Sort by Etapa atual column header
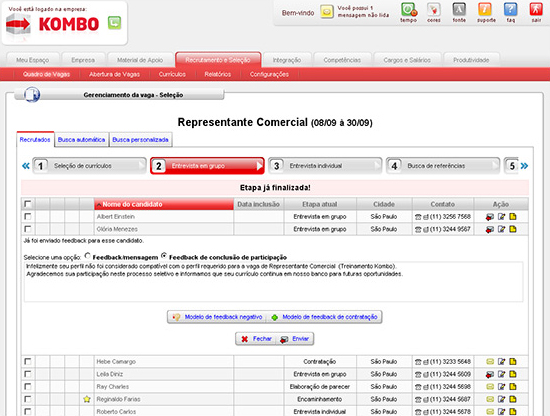The image size is (550, 416). [x=320, y=204]
